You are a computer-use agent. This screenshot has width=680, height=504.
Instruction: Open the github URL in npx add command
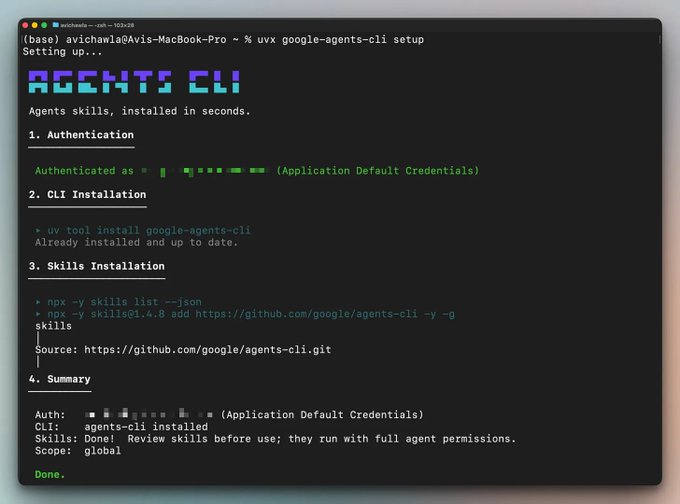[x=306, y=314]
